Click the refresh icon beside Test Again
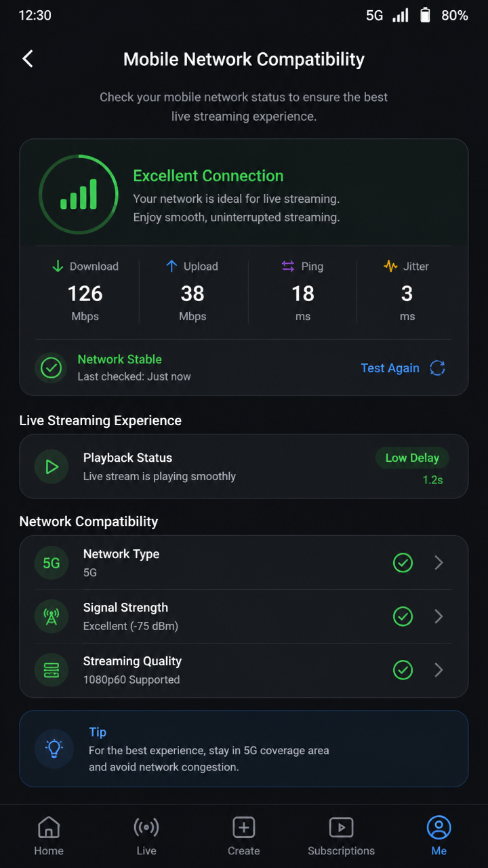The height and width of the screenshot is (868, 488). click(x=437, y=368)
